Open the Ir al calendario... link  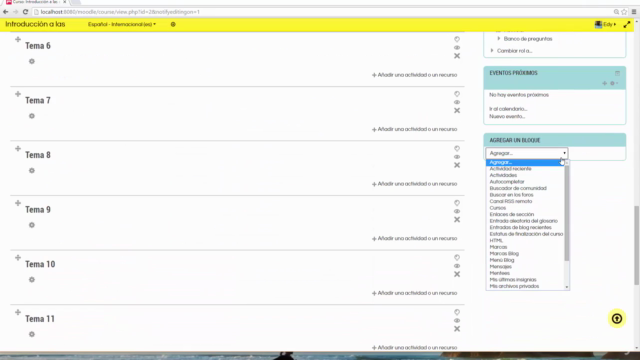coord(508,109)
